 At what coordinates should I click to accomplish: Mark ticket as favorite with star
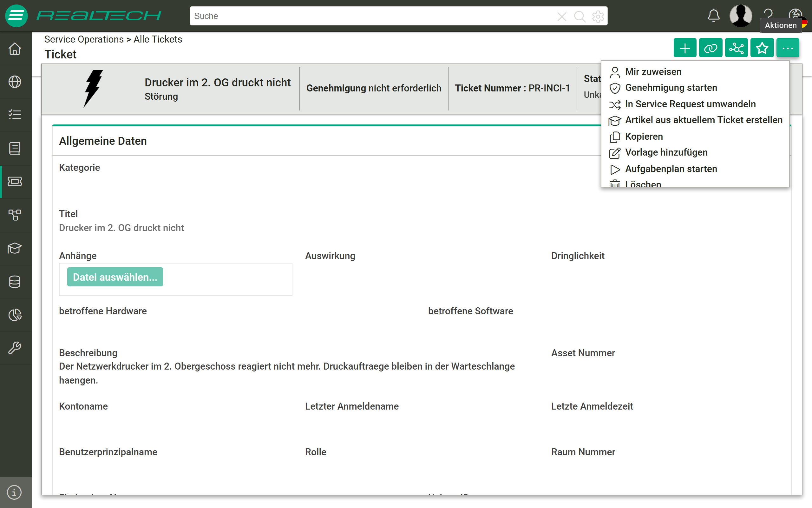(762, 48)
